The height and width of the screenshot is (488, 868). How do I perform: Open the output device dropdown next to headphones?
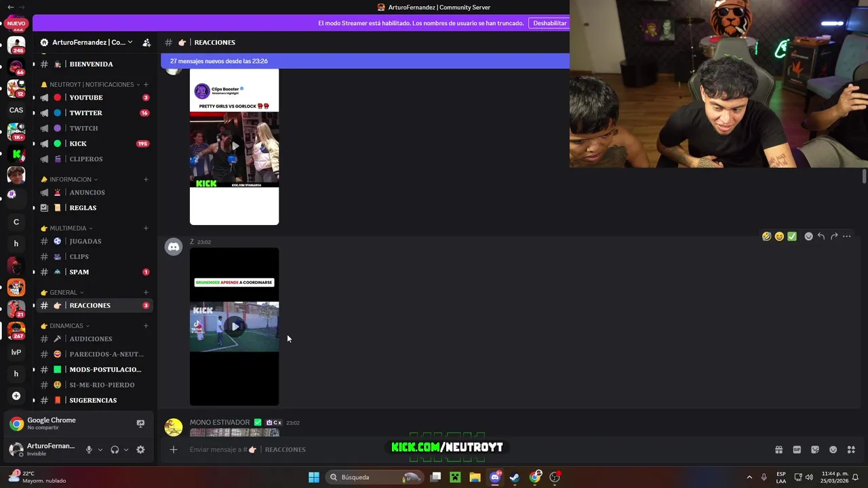click(126, 449)
